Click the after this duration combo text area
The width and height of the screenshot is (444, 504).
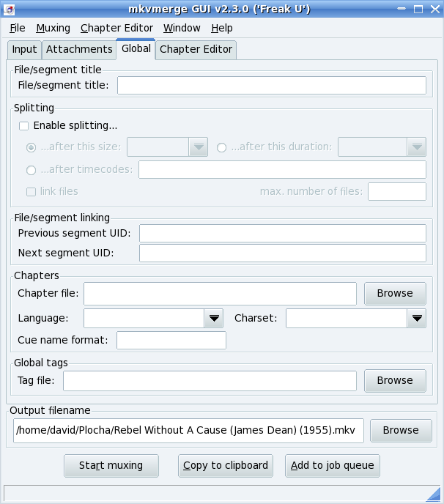tap(373, 147)
